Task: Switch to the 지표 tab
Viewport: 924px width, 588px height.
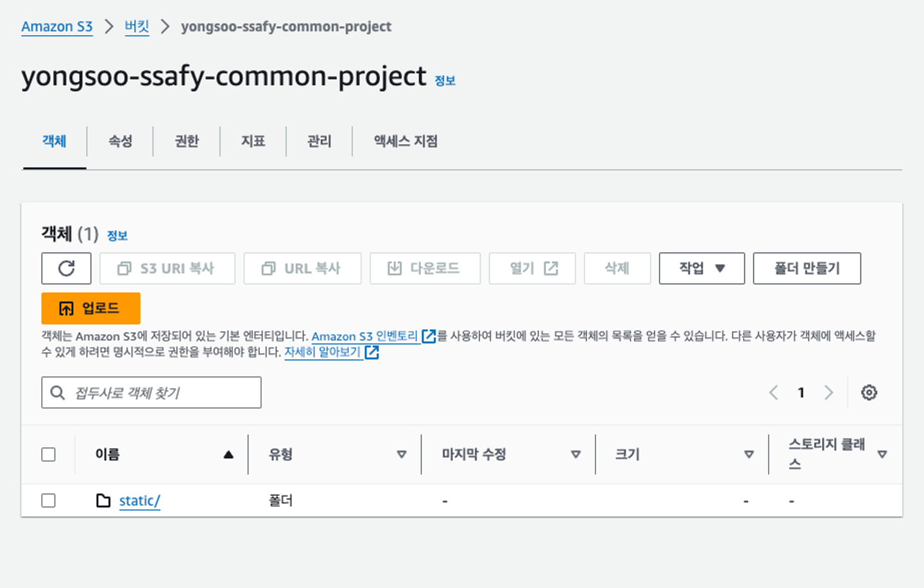Action: tap(253, 141)
